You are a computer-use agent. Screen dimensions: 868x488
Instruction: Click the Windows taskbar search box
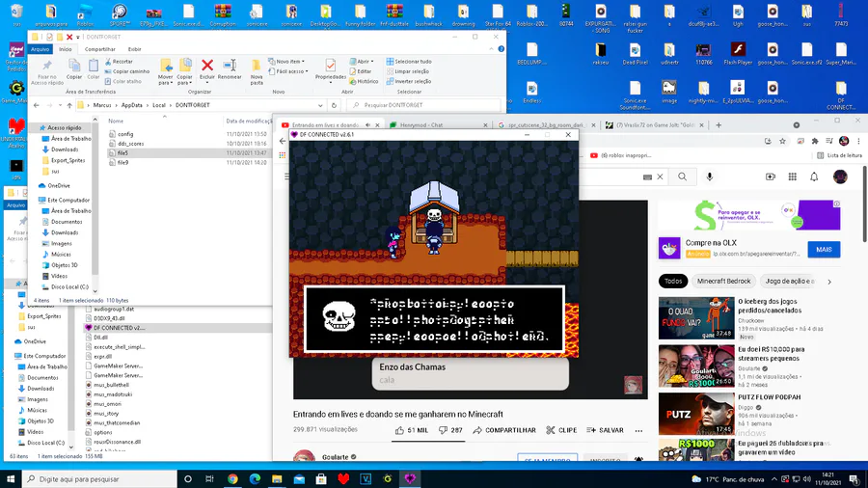(x=99, y=478)
